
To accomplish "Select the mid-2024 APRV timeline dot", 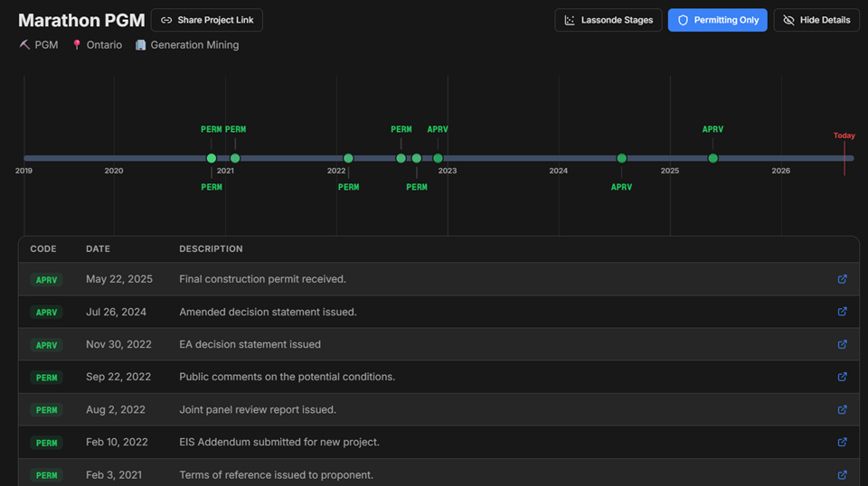I will (x=622, y=158).
